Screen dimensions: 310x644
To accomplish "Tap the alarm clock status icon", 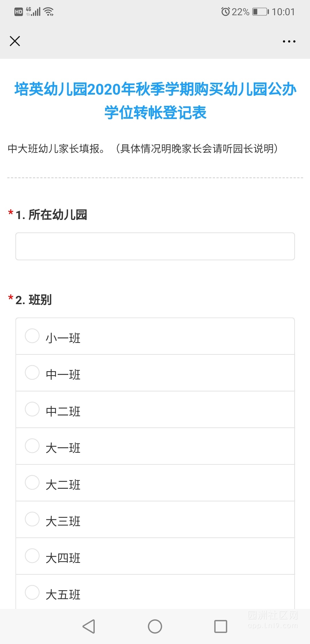I will 226,12.
